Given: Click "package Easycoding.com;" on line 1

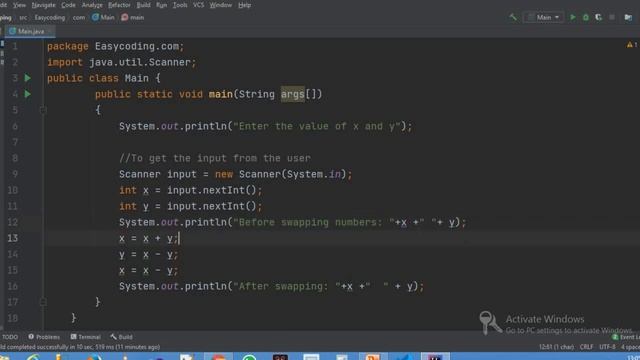Looking at the screenshot, I should pyautogui.click(x=116, y=46).
